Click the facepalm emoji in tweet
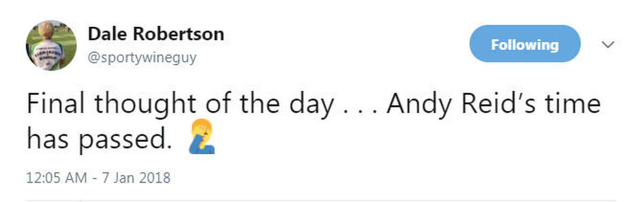Image resolution: width=644 pixels, height=202 pixels. (x=202, y=138)
